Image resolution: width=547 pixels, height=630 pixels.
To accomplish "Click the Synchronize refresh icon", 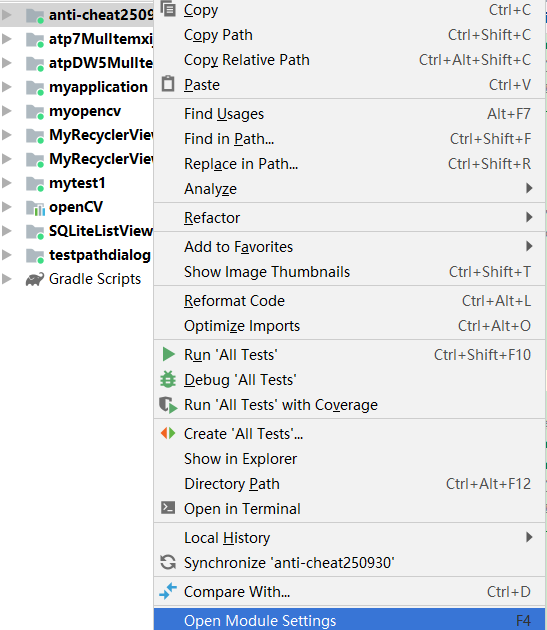I will (168, 562).
